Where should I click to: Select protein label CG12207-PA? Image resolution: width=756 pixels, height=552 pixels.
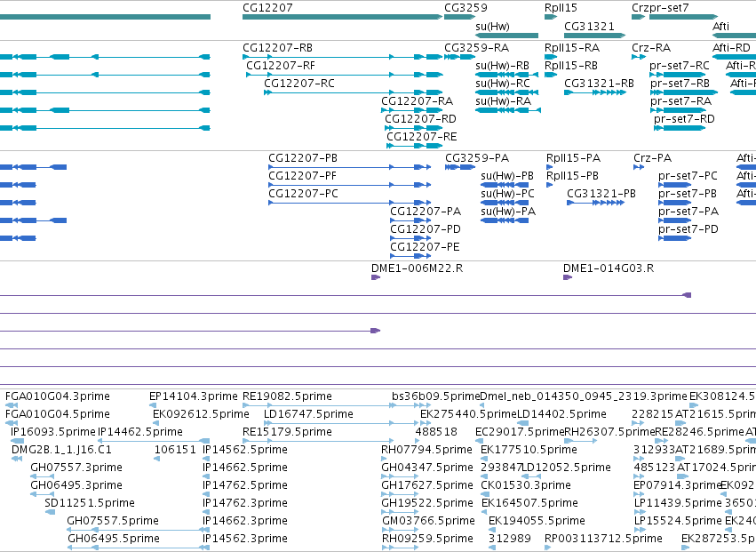point(426,212)
